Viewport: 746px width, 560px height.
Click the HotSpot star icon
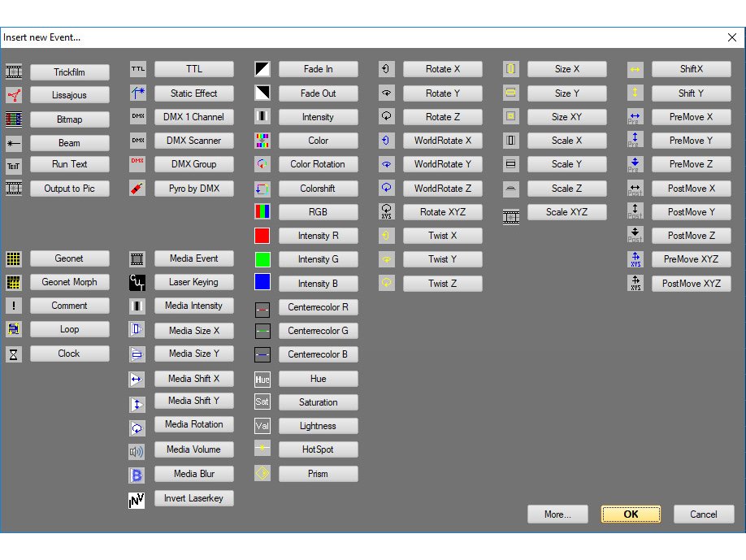tap(262, 448)
